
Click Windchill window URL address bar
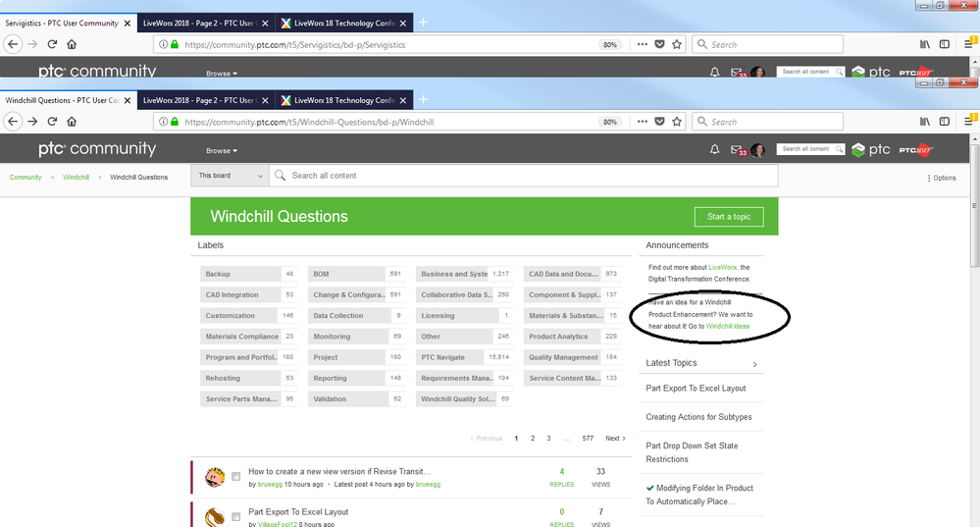pyautogui.click(x=387, y=122)
